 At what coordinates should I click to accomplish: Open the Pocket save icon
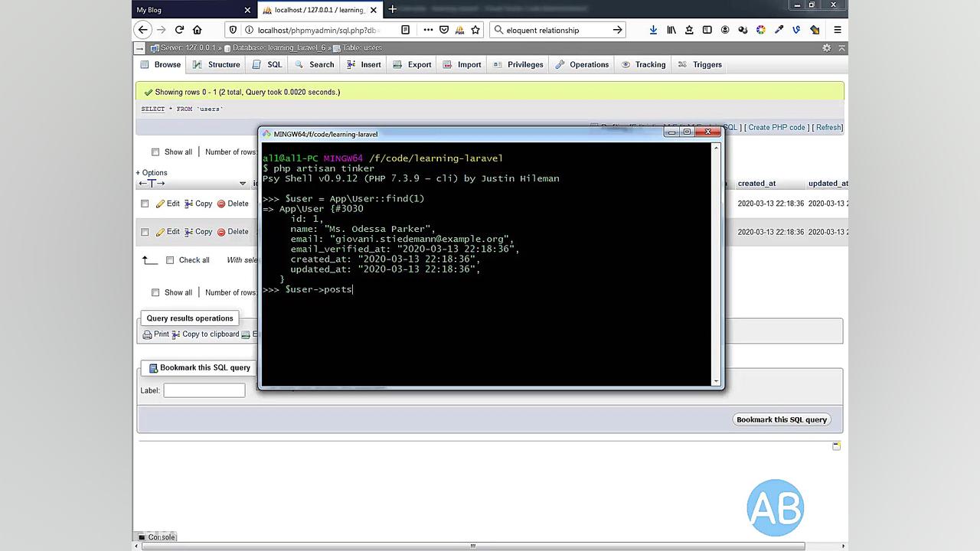[444, 30]
